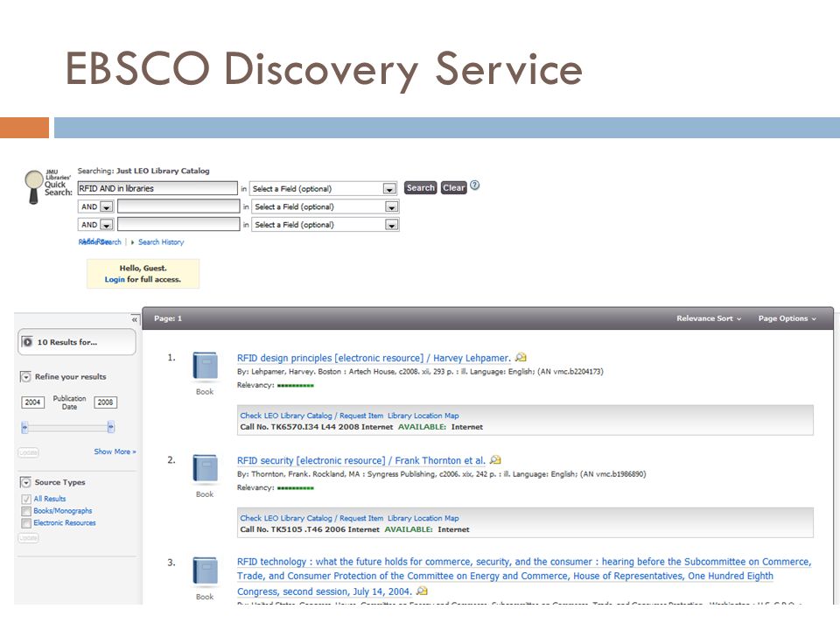Click the Clear button
Image resolution: width=840 pixels, height=630 pixels.
[454, 188]
